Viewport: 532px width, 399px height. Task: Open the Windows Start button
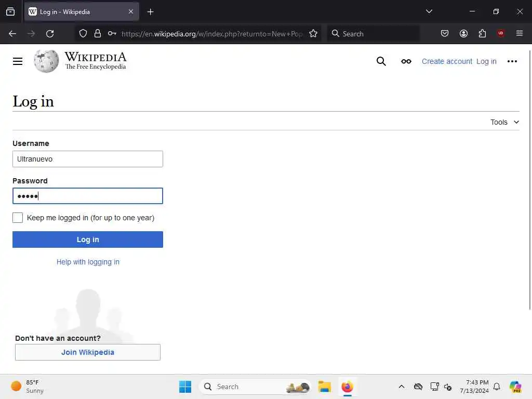click(x=185, y=387)
